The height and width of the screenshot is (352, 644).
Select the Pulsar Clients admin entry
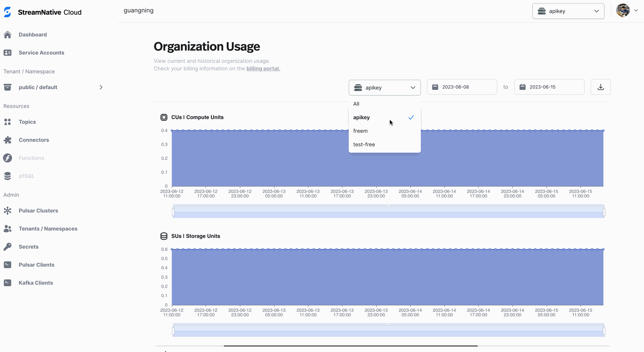click(36, 264)
